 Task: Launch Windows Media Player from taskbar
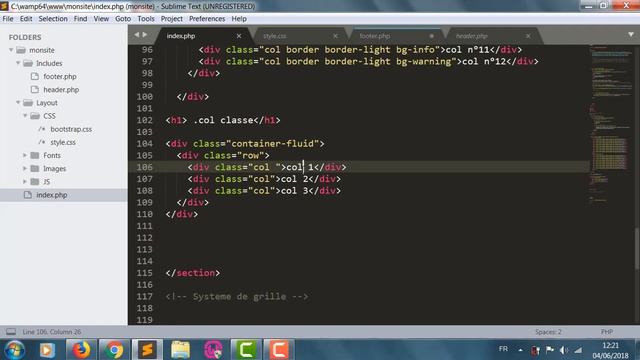[47, 350]
